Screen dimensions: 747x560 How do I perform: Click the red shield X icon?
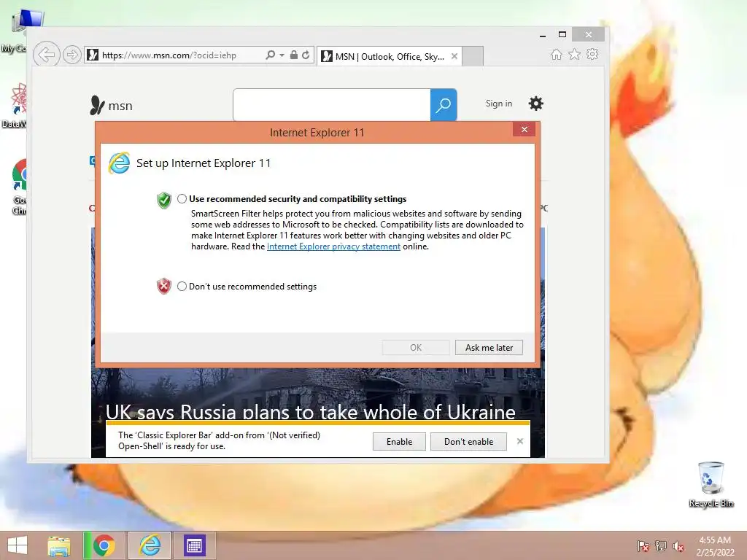pyautogui.click(x=164, y=286)
